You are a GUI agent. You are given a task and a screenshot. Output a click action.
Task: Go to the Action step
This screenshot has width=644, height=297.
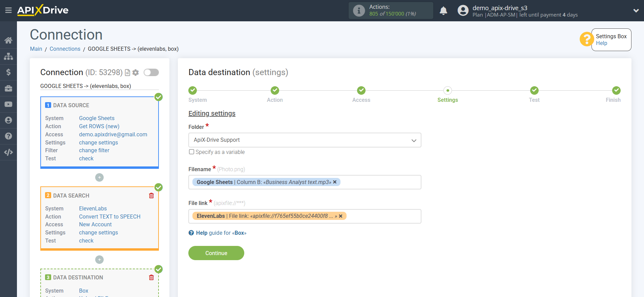pyautogui.click(x=275, y=90)
